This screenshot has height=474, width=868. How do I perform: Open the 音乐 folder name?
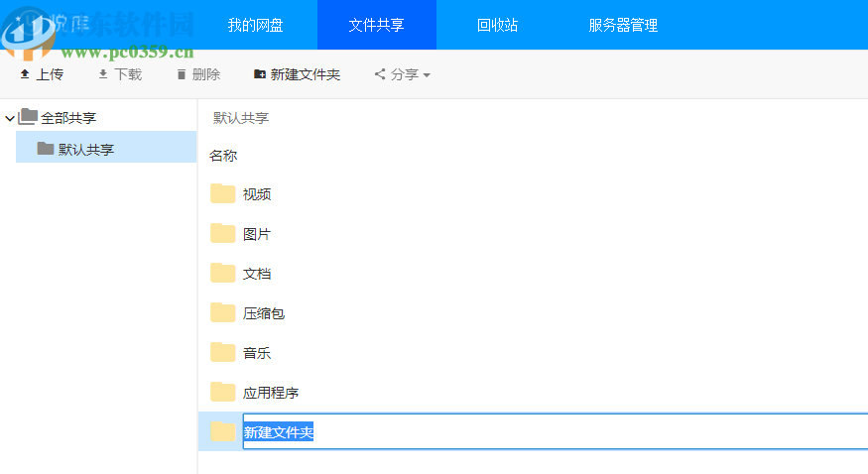tap(257, 353)
